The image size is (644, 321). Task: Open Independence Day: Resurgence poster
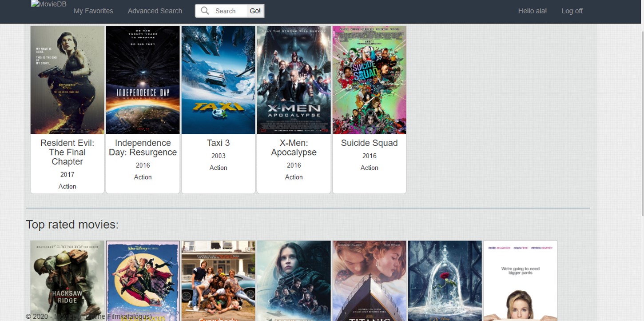pos(143,80)
